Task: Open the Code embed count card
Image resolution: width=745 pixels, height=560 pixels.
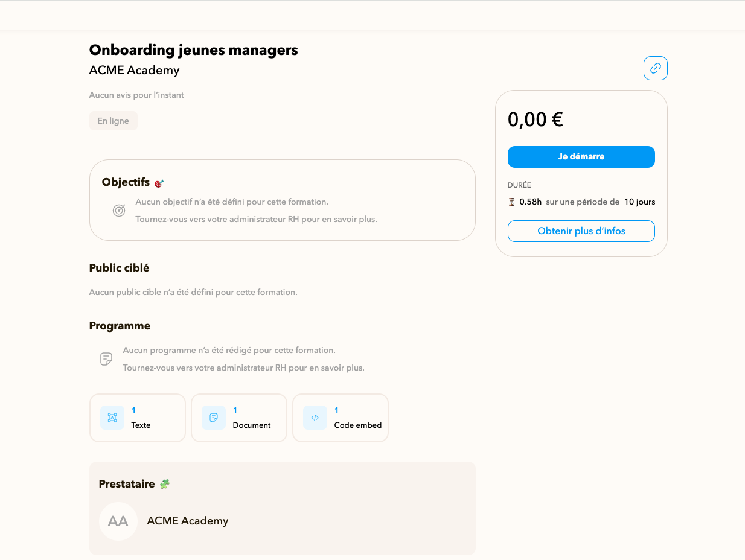Action: (341, 418)
